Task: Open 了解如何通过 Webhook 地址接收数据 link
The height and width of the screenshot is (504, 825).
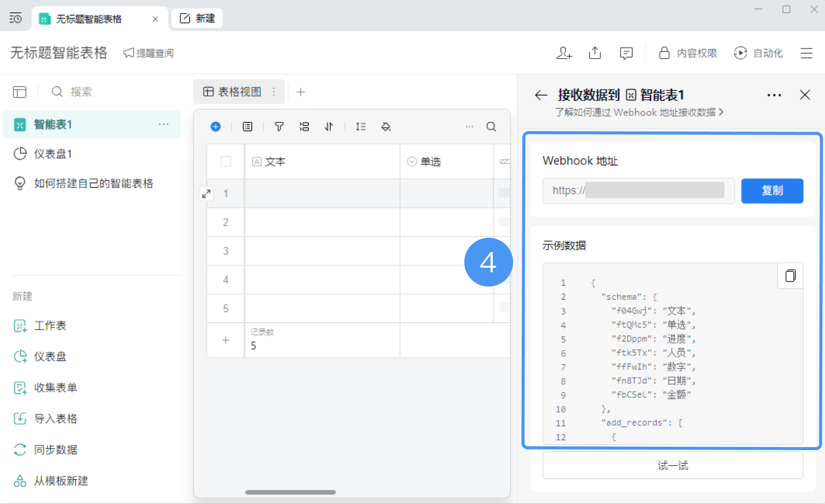Action: coord(639,112)
